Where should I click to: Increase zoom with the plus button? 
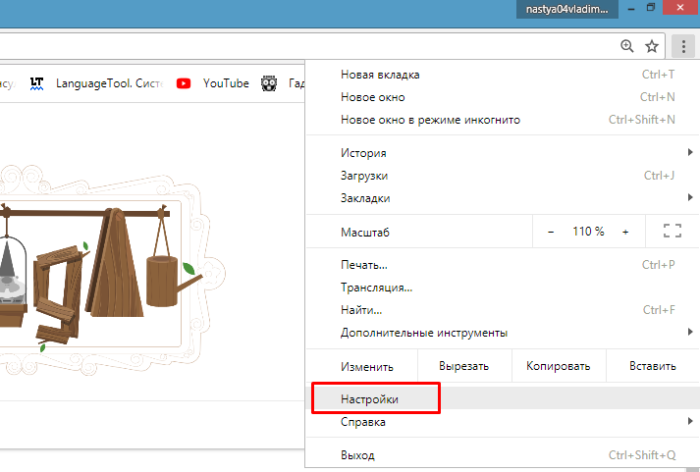tap(625, 231)
